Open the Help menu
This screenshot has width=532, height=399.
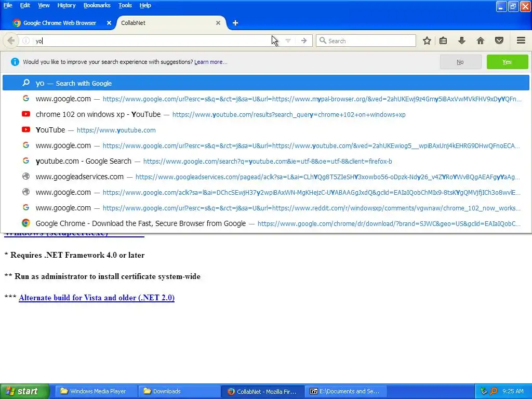[x=145, y=5]
